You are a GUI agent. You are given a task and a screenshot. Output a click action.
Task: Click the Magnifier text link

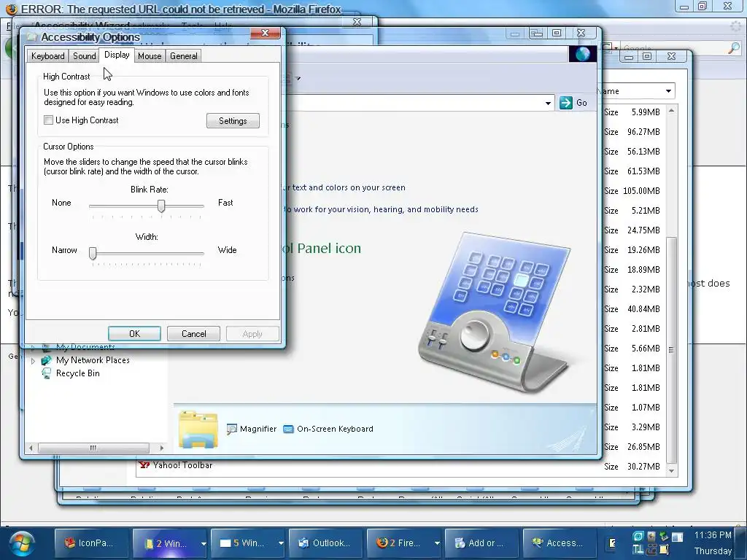point(258,429)
